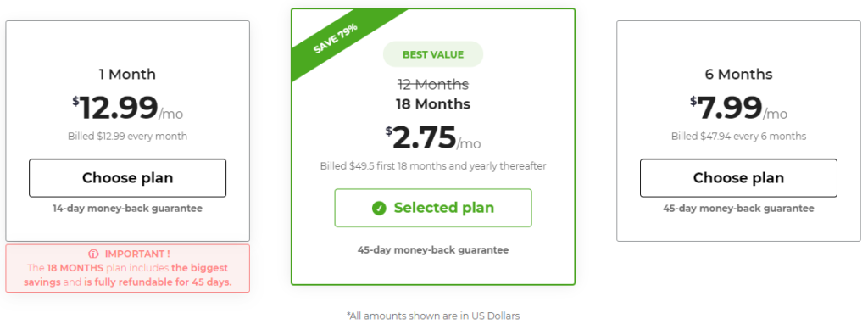
Task: Click 45-day money-back guarantee under Selected plan
Action: click(433, 249)
